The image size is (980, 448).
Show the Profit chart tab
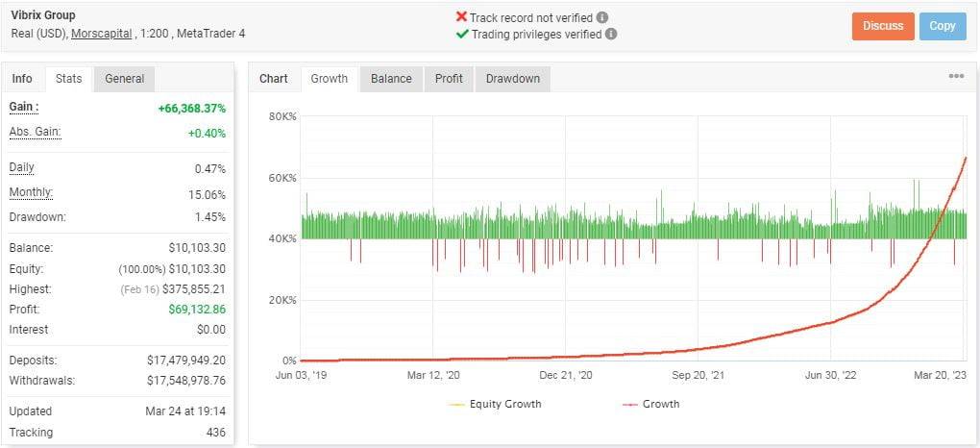click(449, 79)
